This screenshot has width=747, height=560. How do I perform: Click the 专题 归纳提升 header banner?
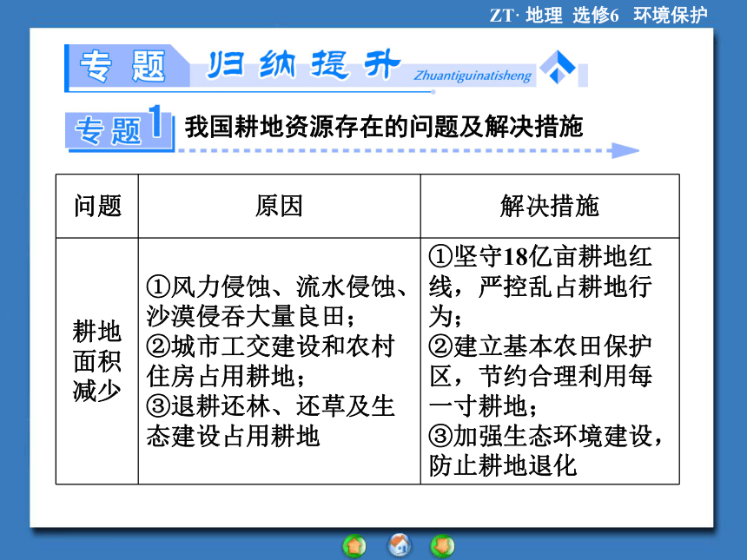pyautogui.click(x=326, y=68)
